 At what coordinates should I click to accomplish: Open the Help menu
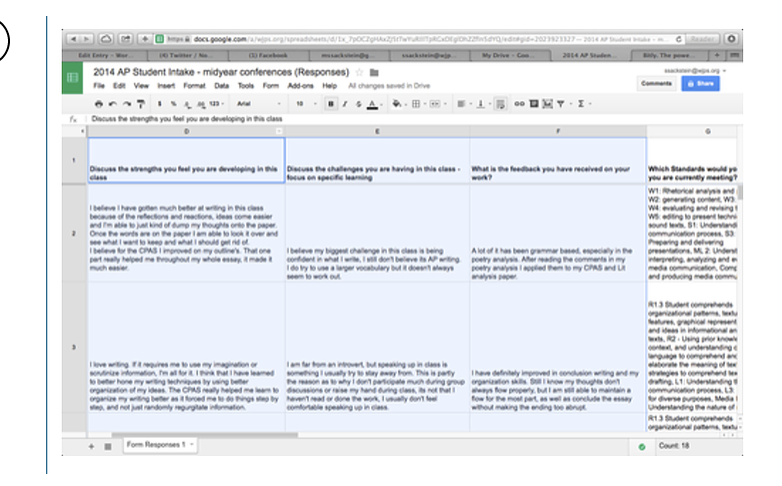[329, 86]
